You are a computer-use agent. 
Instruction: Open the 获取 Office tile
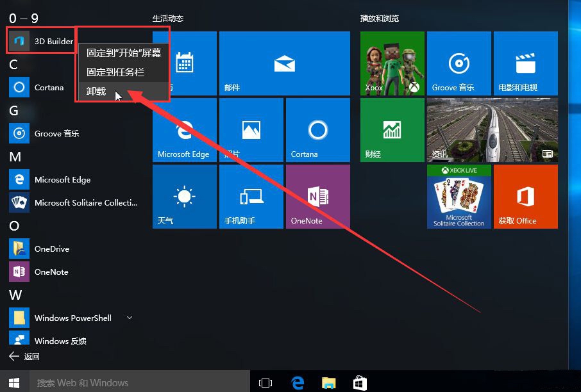coord(526,197)
